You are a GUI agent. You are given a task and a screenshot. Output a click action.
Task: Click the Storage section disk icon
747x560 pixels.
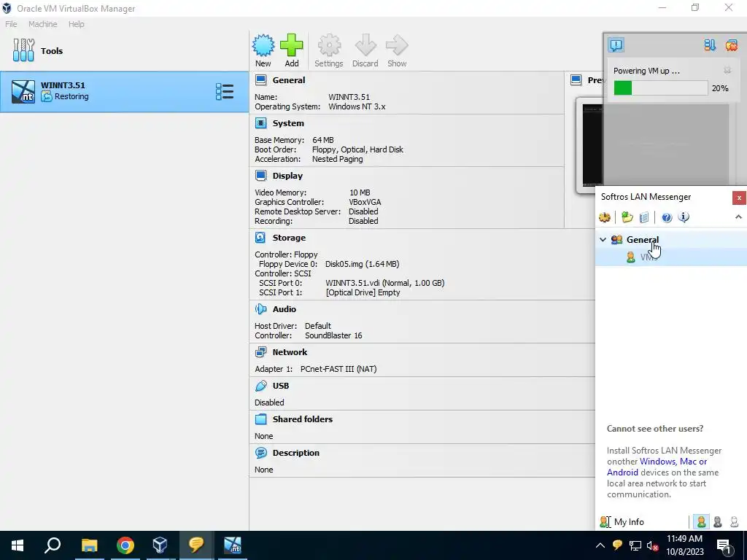tap(261, 238)
